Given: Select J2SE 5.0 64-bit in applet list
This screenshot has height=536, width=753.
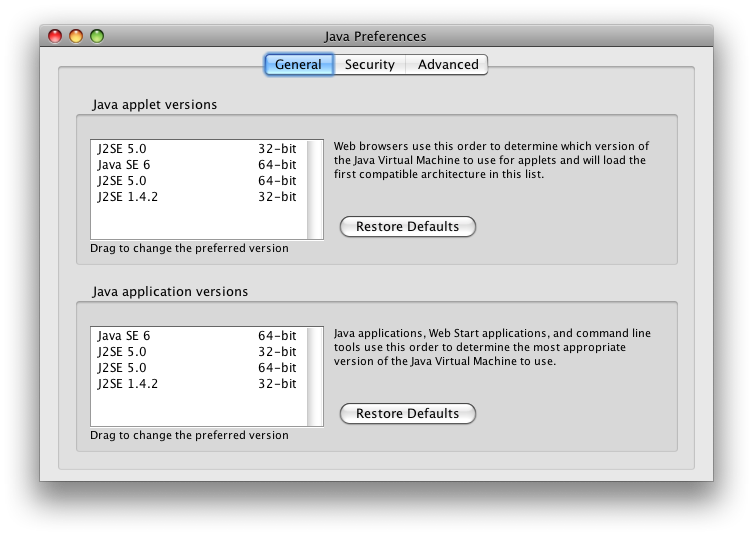Looking at the screenshot, I should 198,181.
